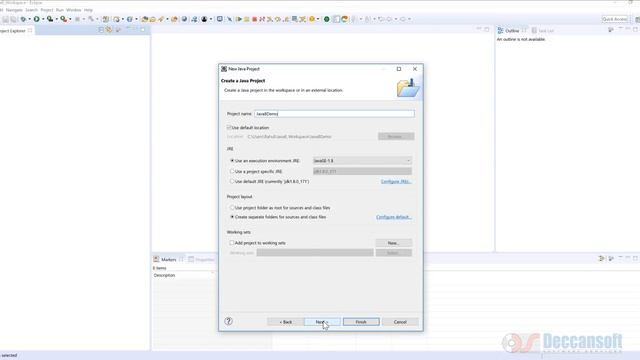Open the Search menu
This screenshot has height=360, width=640.
[31, 10]
